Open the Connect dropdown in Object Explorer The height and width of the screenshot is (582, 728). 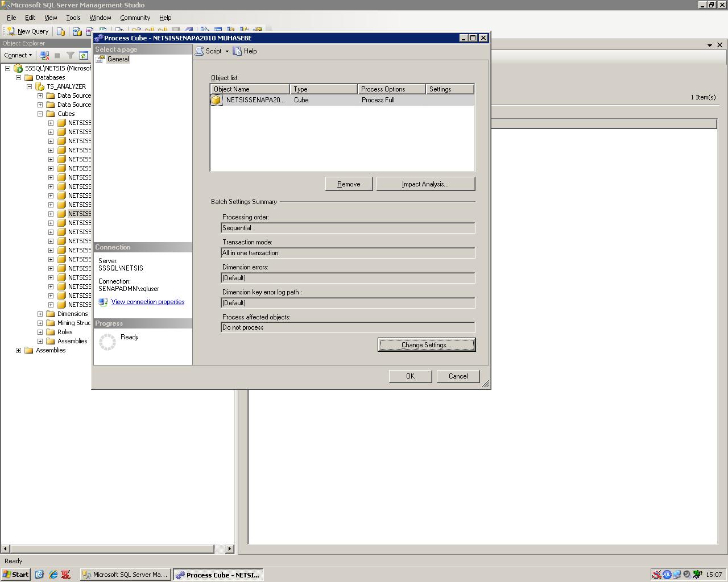click(18, 55)
